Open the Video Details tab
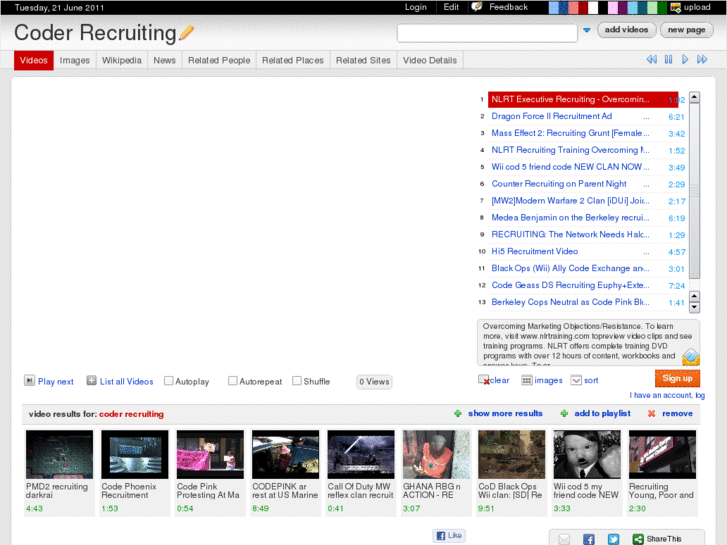The height and width of the screenshot is (545, 727). tap(430, 60)
